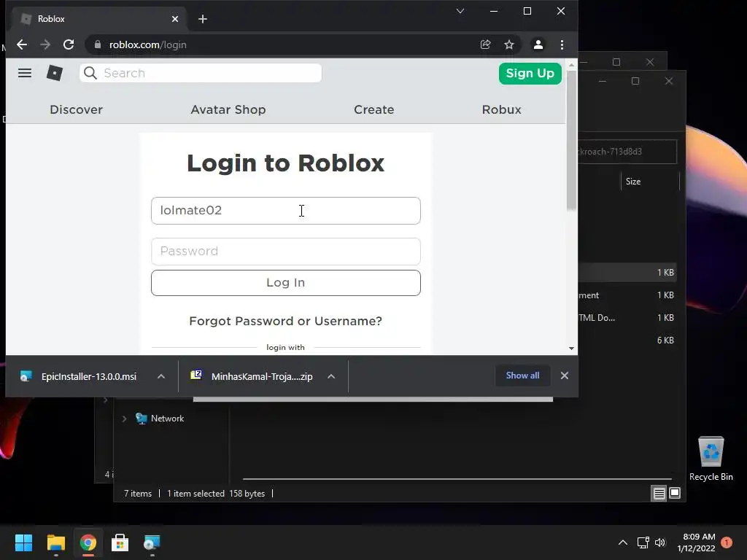The image size is (747, 560).
Task: Click Explorer search box 'kroach-713d8d3'
Action: (627, 152)
